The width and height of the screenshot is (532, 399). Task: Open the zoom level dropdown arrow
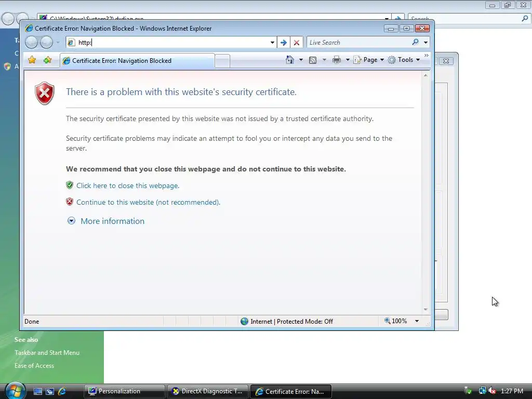tap(417, 321)
